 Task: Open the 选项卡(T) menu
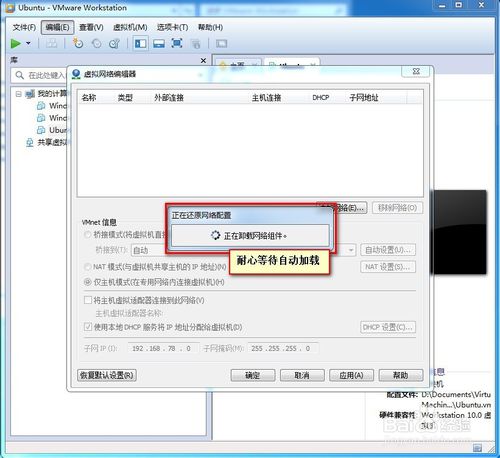point(172,27)
